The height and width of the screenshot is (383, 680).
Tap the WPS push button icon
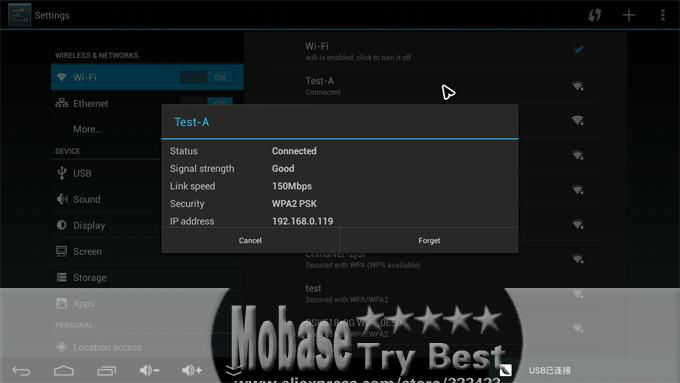click(595, 15)
